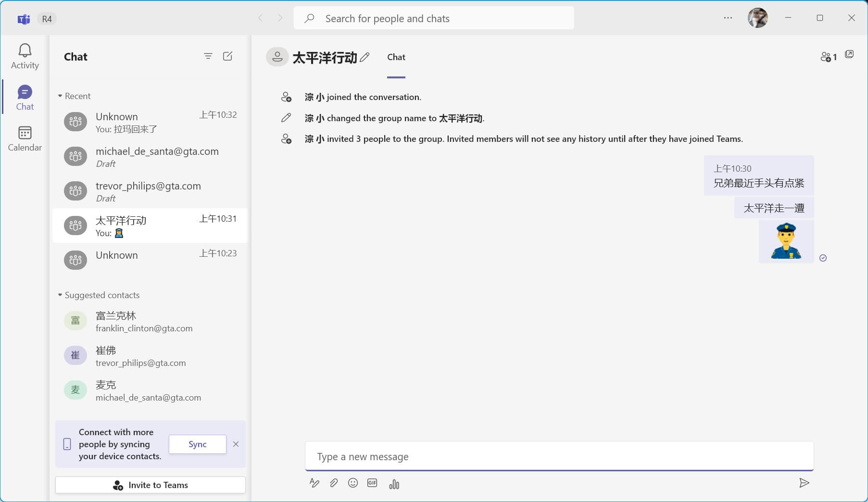868x502 pixels.
Task: Switch to the Chat tab of 太平洋行动
Action: (x=396, y=57)
